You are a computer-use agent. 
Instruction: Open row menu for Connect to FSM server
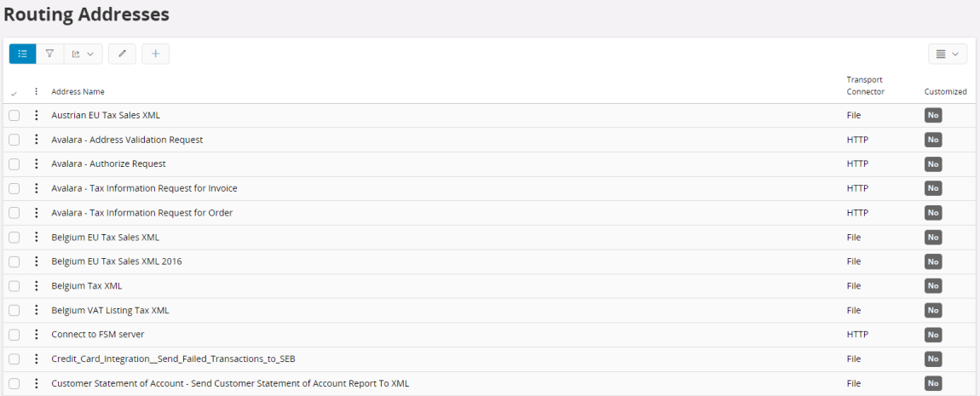[x=36, y=335]
